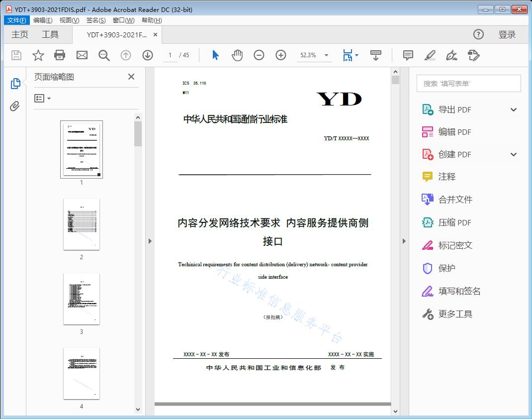Screen dimensions: 532x419
Task: Add a sticky note comment
Action: coord(408,55)
